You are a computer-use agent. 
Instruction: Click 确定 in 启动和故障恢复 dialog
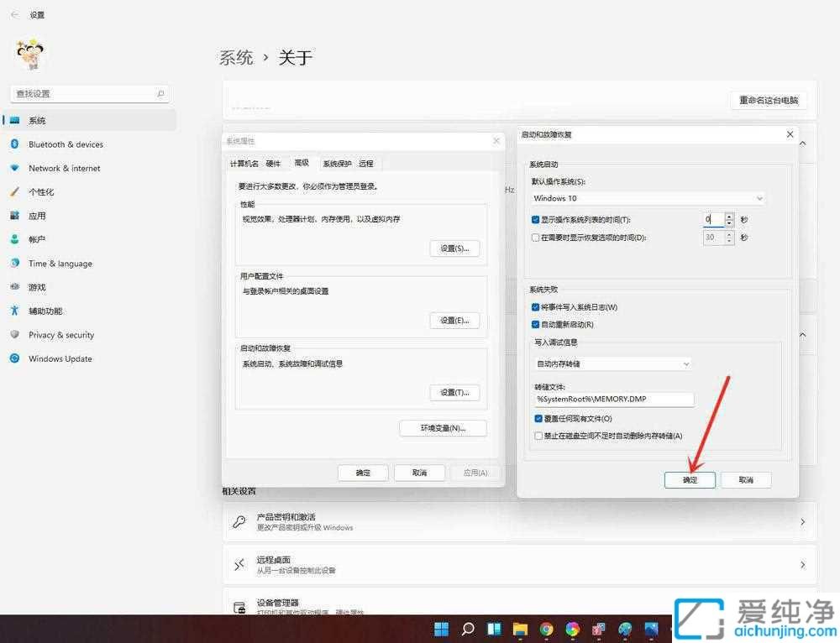point(690,479)
